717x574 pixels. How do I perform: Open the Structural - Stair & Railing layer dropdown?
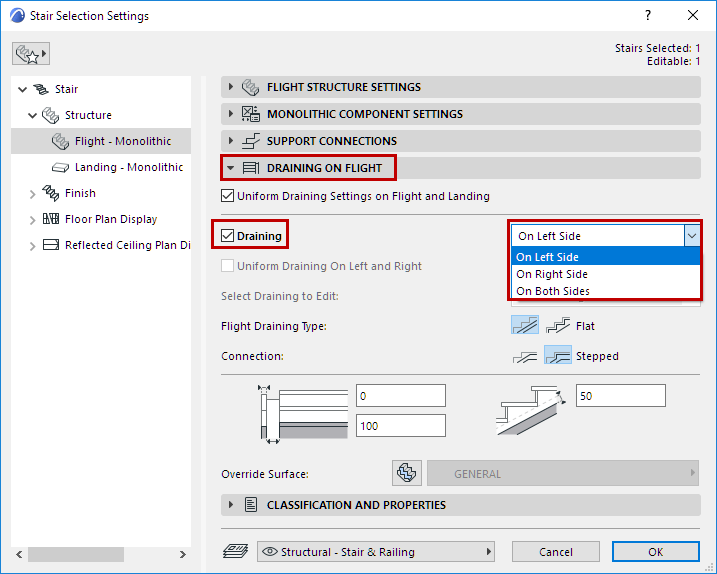tap(376, 552)
